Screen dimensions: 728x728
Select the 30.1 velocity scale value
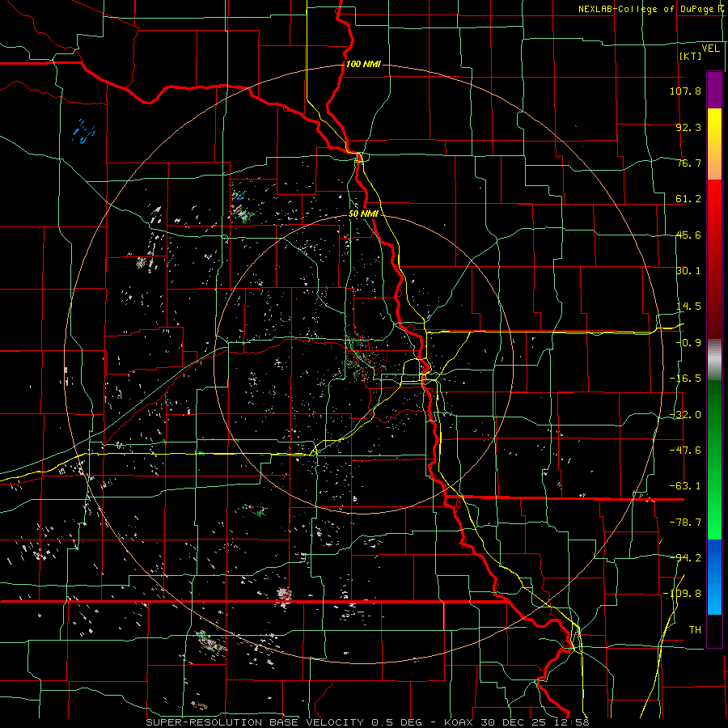[x=688, y=271]
